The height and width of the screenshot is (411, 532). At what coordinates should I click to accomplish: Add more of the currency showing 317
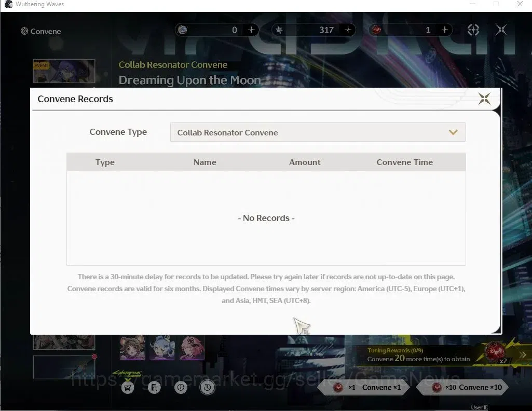coord(348,30)
